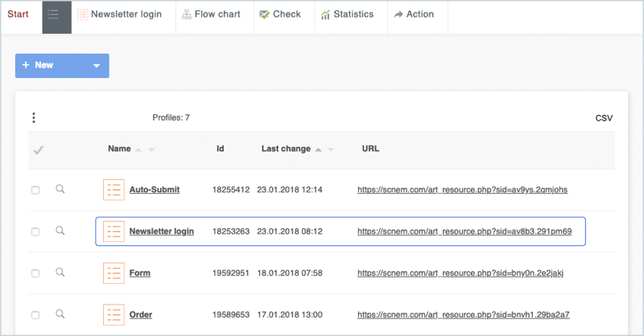644x336 pixels.
Task: Click the New button
Action: [48, 66]
